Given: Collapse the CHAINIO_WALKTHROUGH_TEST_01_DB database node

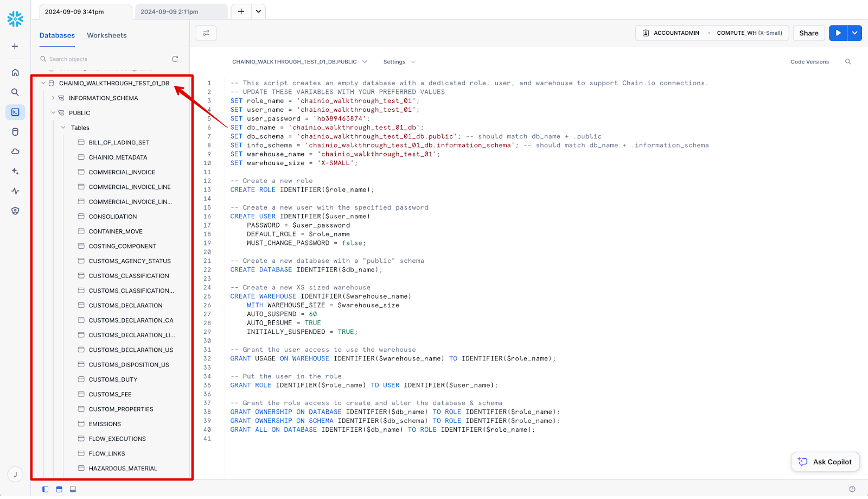Looking at the screenshot, I should click(x=43, y=83).
